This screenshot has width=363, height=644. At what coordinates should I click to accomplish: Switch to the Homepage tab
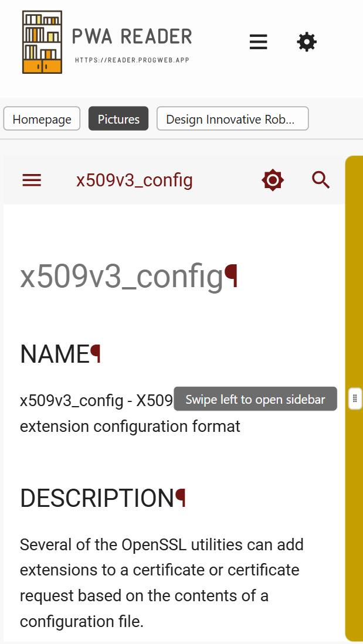[x=42, y=120]
